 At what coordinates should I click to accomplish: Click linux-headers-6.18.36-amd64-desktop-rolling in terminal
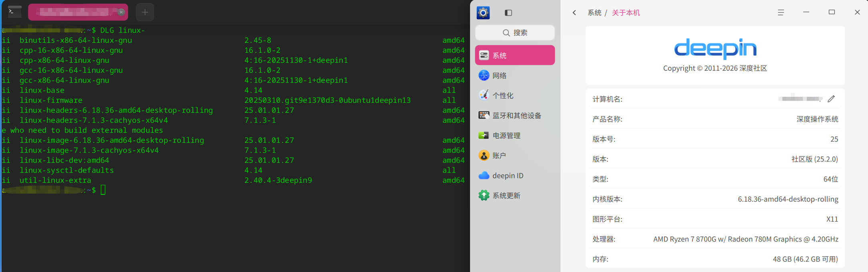click(x=116, y=110)
